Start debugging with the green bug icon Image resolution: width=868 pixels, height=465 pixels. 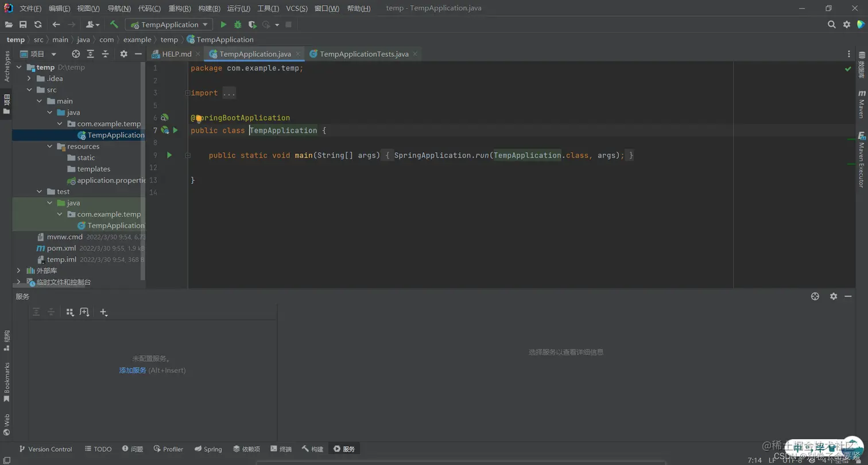point(238,25)
